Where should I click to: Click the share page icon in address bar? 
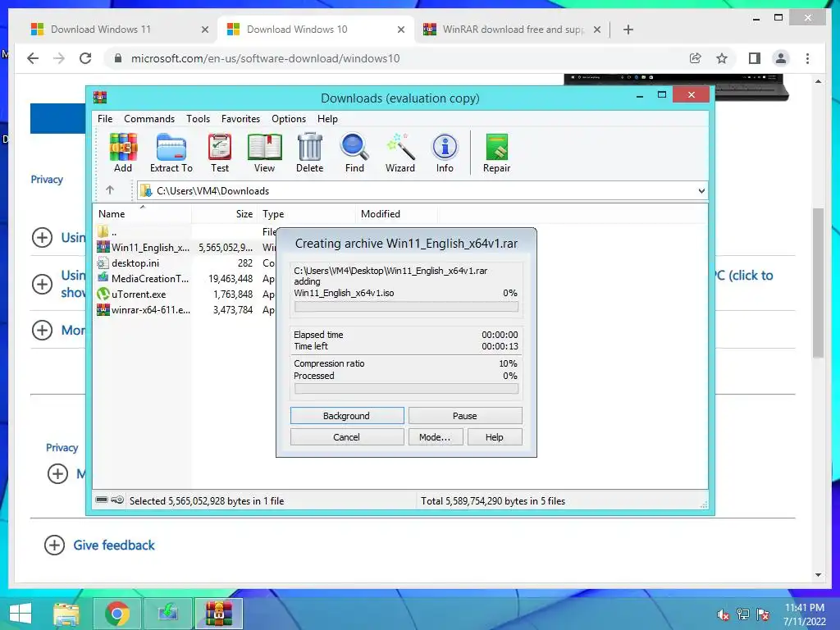695,58
